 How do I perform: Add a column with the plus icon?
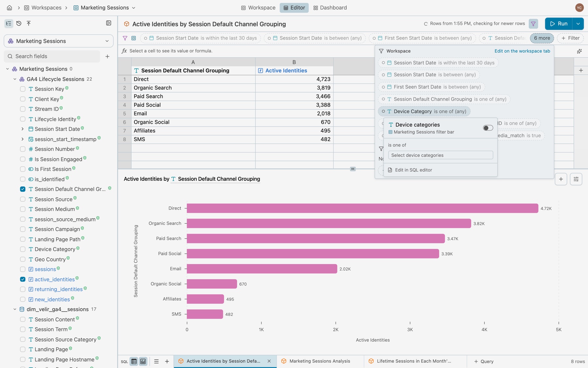[581, 70]
